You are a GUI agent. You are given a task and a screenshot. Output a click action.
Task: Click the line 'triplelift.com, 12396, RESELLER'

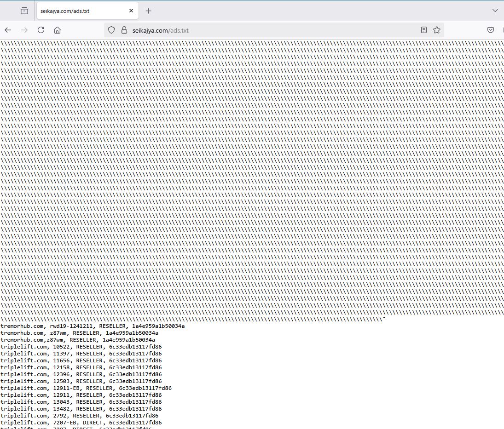pos(81,374)
